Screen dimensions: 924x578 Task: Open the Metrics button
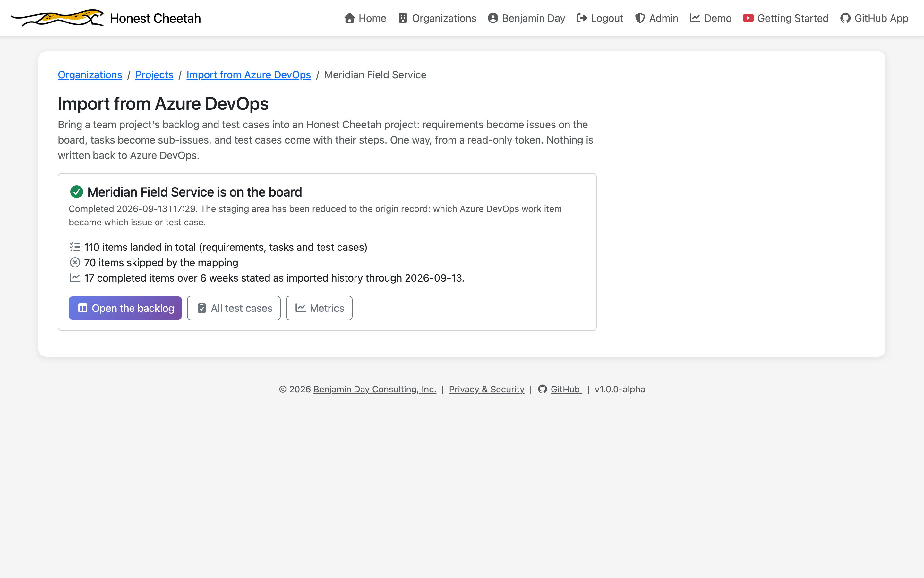tap(319, 308)
